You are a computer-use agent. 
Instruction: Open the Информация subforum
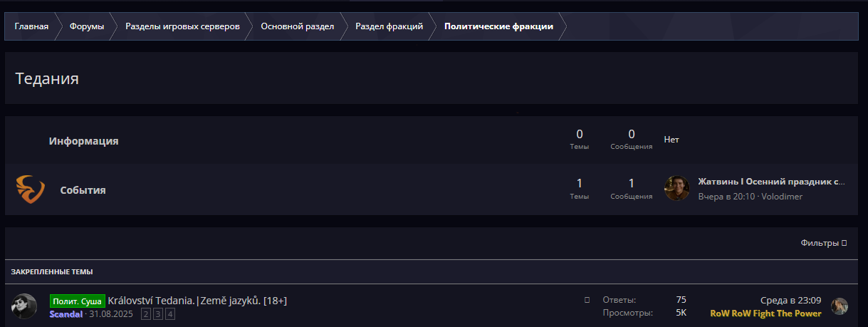(83, 141)
